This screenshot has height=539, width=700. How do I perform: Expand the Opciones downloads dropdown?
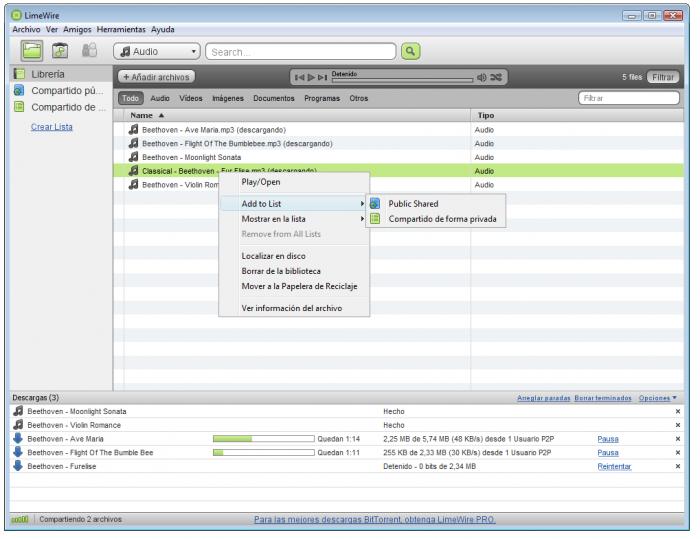(x=657, y=398)
